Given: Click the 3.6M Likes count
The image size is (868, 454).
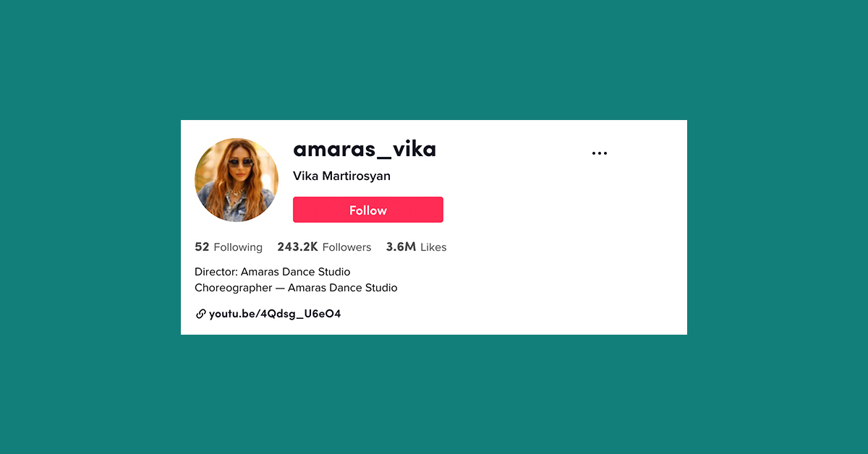Looking at the screenshot, I should [416, 247].
